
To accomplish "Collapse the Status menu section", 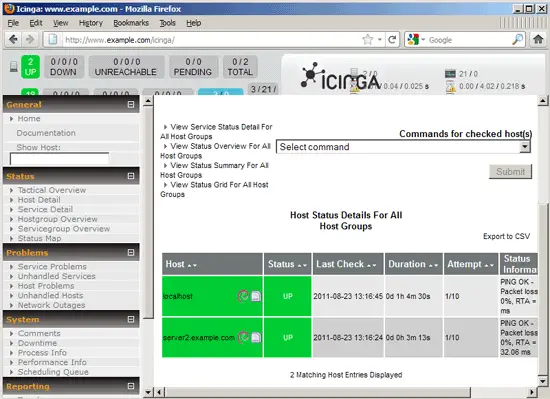I will coord(131,176).
